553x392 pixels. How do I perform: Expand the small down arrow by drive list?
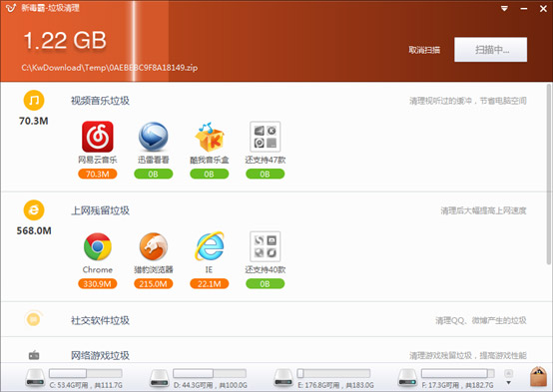point(508,383)
